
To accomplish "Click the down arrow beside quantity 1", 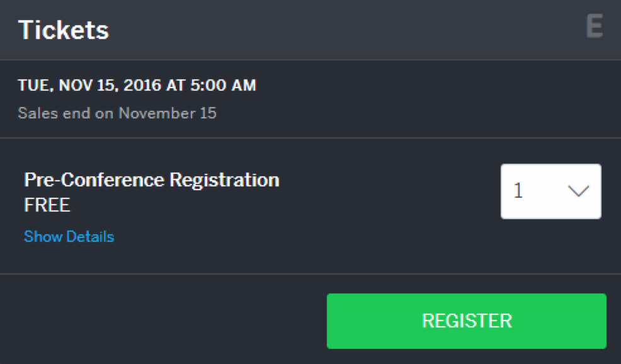I will (578, 191).
